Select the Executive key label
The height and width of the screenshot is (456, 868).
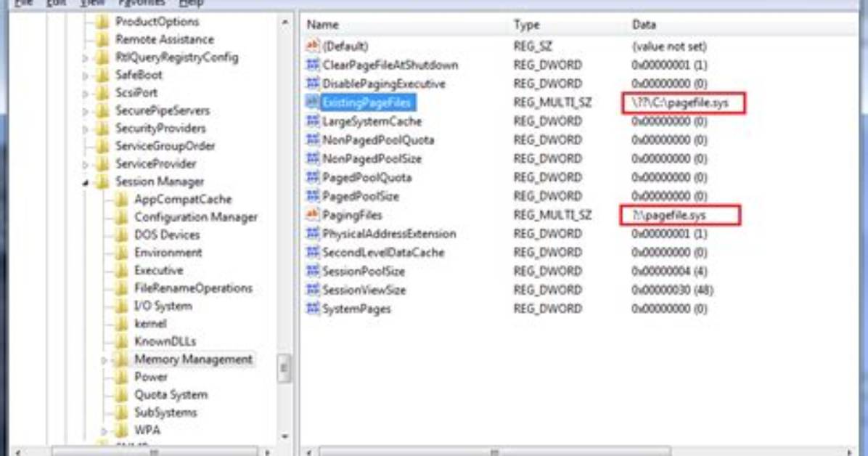(x=158, y=270)
